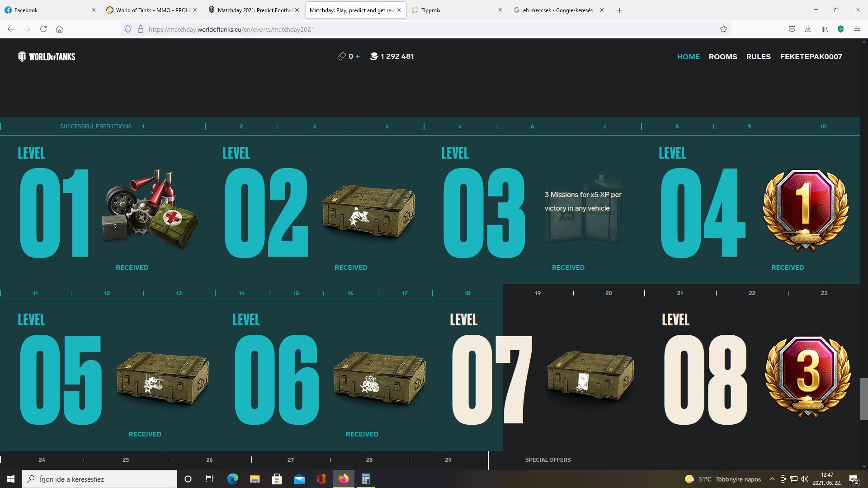868x488 pixels.
Task: Switch to the World of Tanks MMO tab
Action: pos(152,10)
